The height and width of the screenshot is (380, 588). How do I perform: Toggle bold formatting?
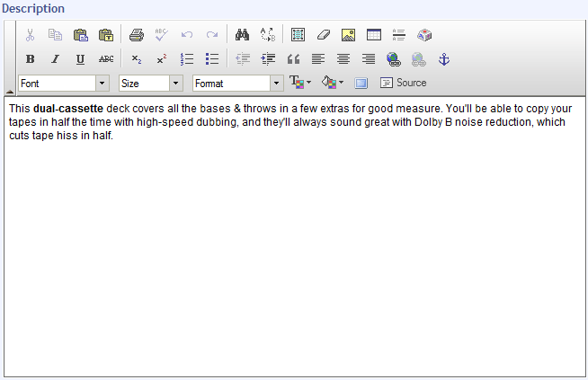coord(31,59)
